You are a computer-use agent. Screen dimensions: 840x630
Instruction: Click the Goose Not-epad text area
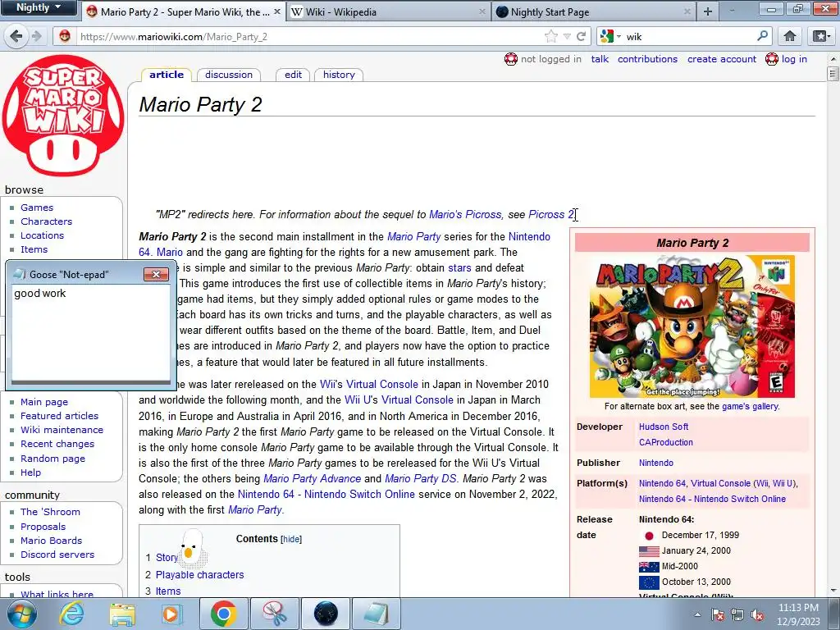click(x=90, y=333)
